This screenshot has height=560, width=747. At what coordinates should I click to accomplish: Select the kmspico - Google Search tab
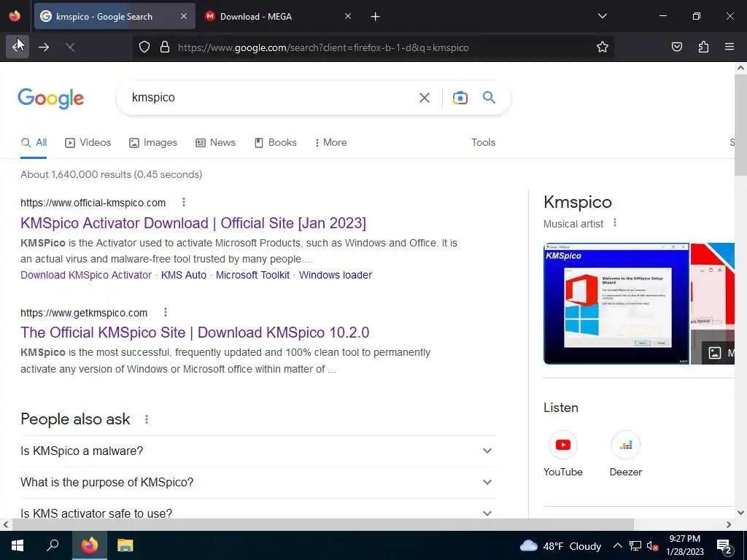tap(115, 16)
